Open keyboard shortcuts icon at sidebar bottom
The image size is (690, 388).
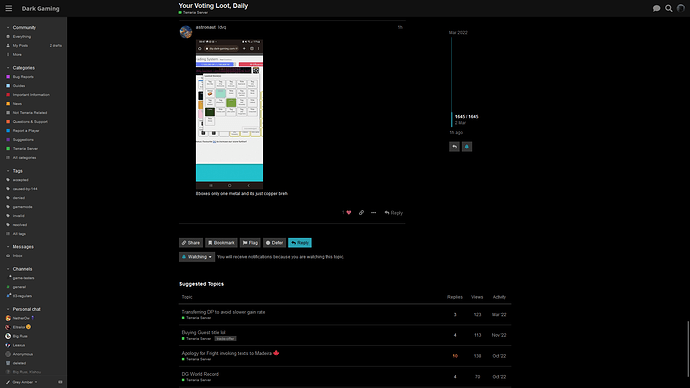click(x=60, y=382)
